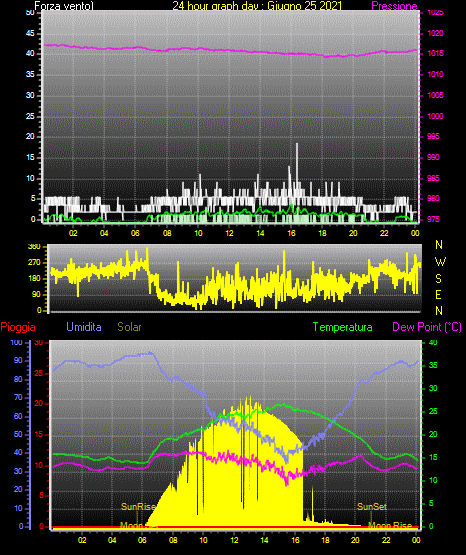Select wind direction axis value '270'

click(x=34, y=263)
